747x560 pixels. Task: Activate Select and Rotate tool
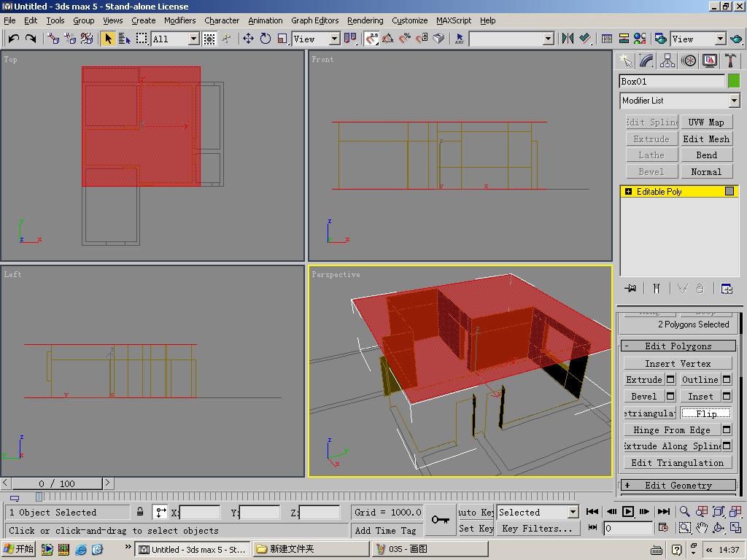[266, 39]
